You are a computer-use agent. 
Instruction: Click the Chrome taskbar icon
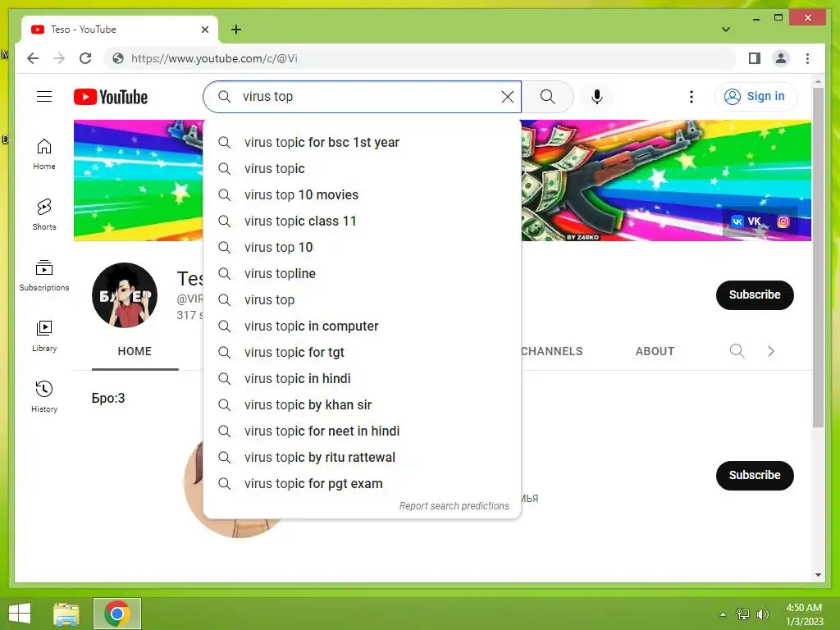pyautogui.click(x=117, y=614)
